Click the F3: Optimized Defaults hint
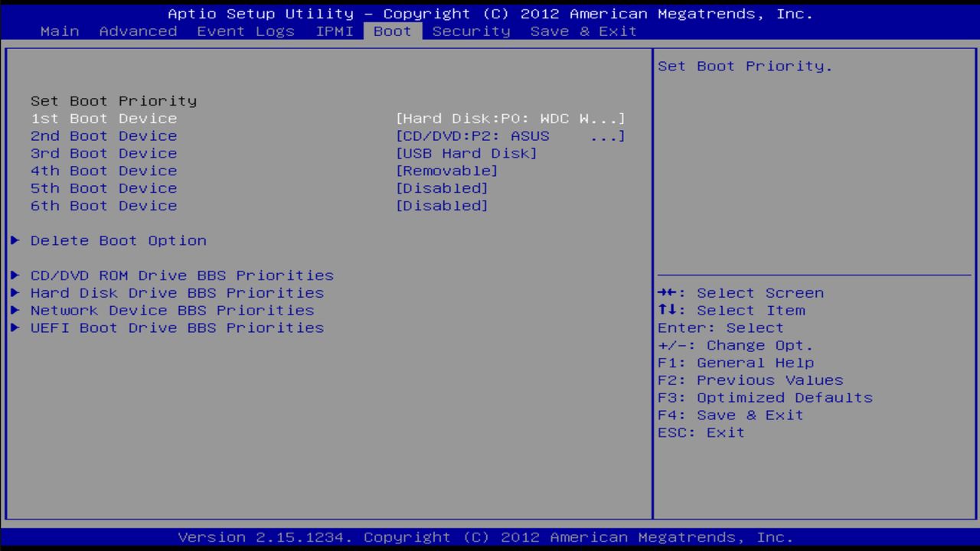Viewport: 980px width, 551px height. pyautogui.click(x=765, y=397)
